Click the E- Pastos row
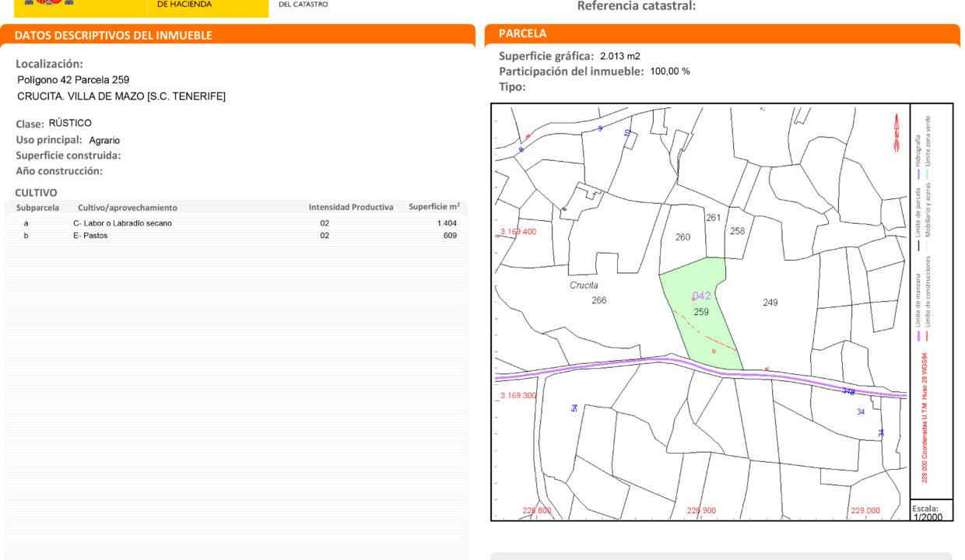965x560 pixels. 237,236
